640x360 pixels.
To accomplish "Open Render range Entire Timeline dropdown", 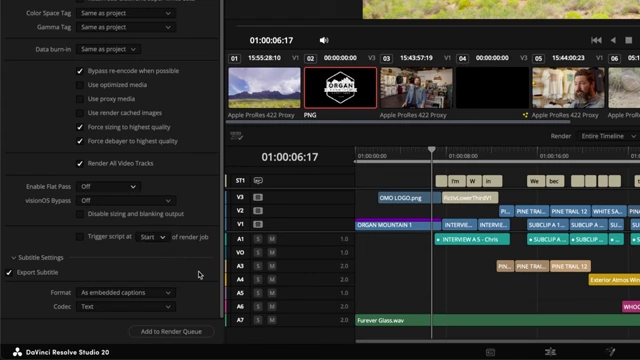I will [608, 136].
